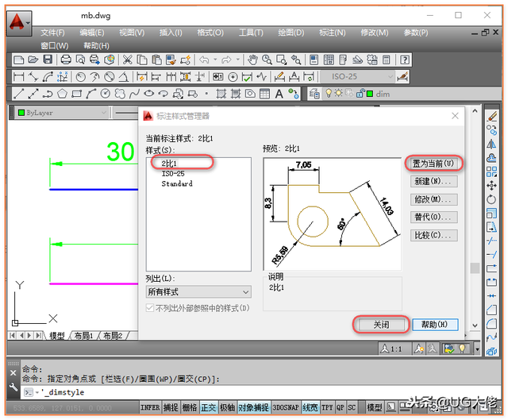508x420 pixels.
Task: Open the 标注(N) menu
Action: click(332, 33)
